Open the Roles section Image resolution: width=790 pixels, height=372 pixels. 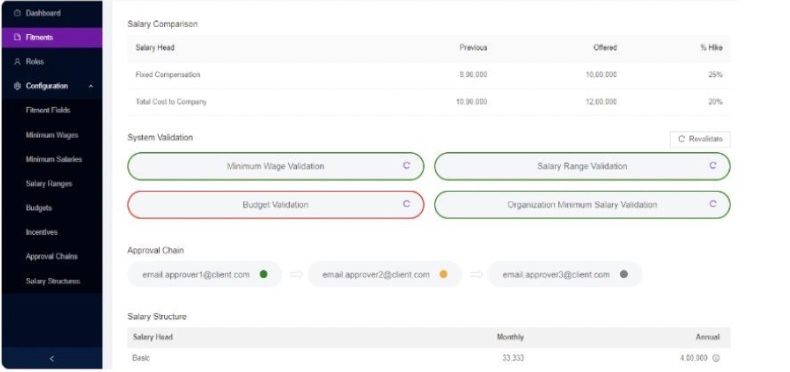click(51, 61)
